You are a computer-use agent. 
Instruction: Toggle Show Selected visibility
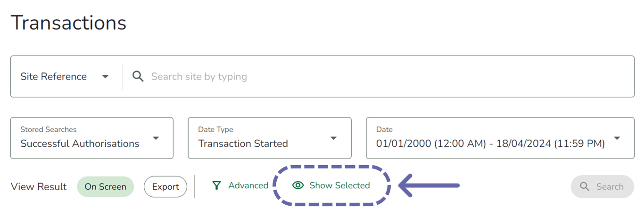click(331, 185)
